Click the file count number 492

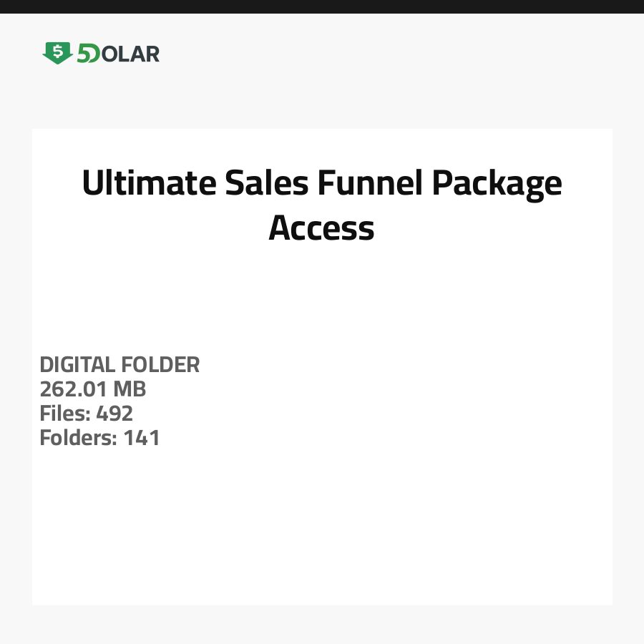tap(114, 414)
